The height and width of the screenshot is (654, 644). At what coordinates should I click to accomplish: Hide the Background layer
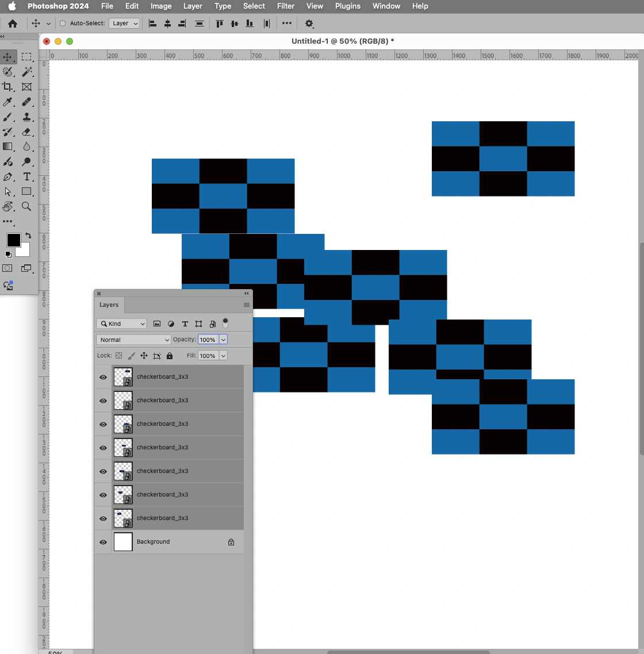[102, 541]
